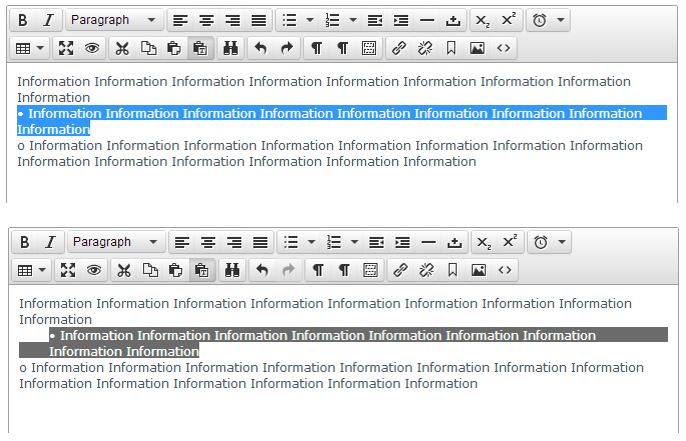Insert horizontal line in the top editor
This screenshot has width=686, height=441.
coord(427,20)
